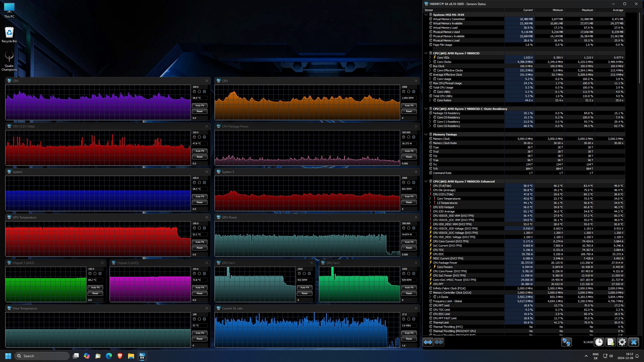Viewport: 644px width, 362px height.
Task: Click rightmost round button in CPU CCD1 (Tdie) graph
Action: [204, 137]
